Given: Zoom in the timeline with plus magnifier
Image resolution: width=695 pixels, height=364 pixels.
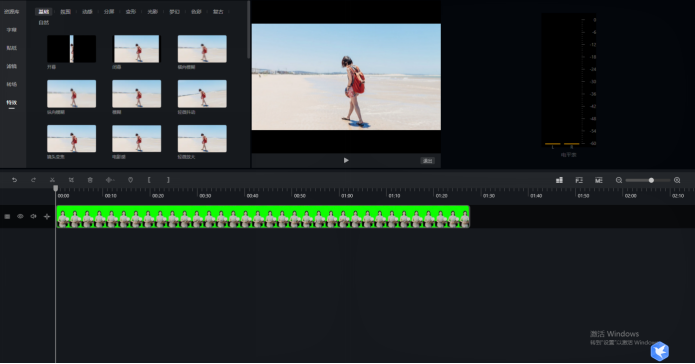Looking at the screenshot, I should coord(677,180).
